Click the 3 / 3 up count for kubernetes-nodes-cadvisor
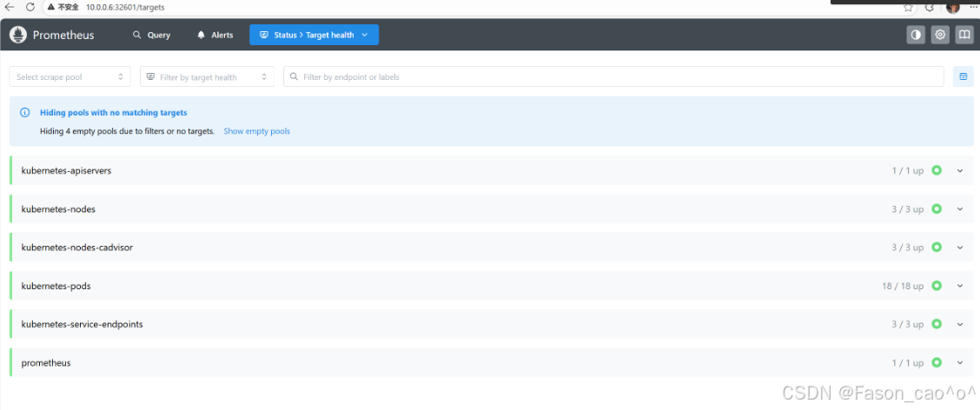This screenshot has width=980, height=410. tap(908, 248)
